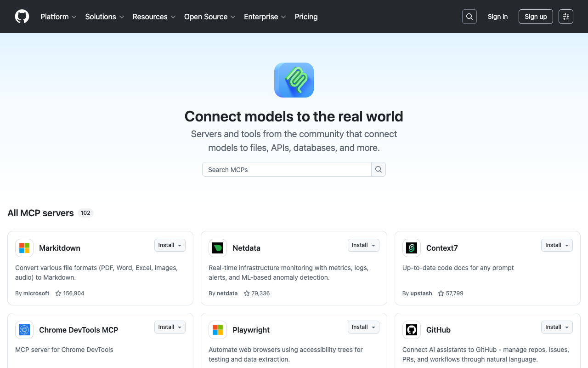
Task: Click 'Up-to-date code docs for any prompt' text
Action: [458, 268]
